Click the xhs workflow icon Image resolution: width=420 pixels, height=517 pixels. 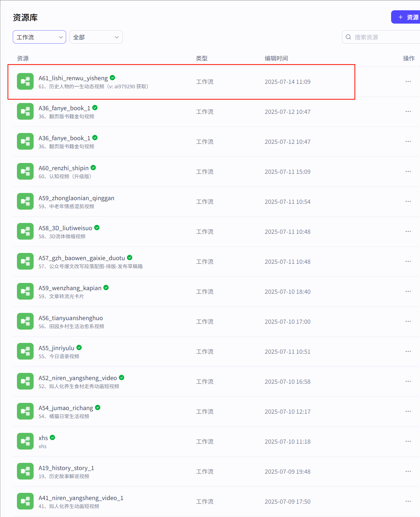[25, 441]
